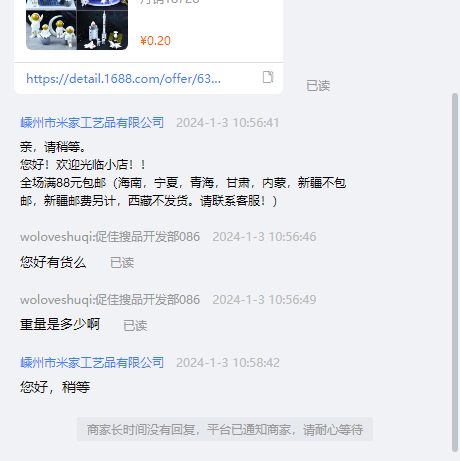Screen dimensions: 460x461
Task: Open the detail.1688.com offer link
Action: click(x=123, y=79)
